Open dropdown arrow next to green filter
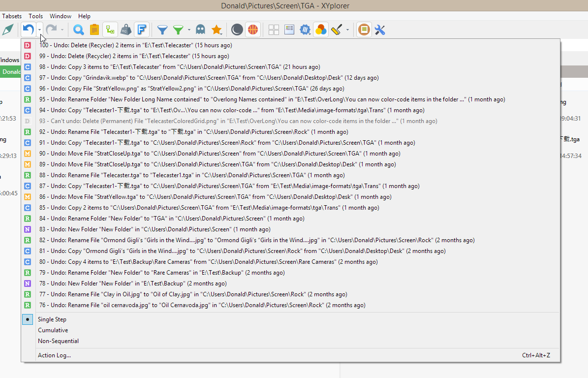 pos(189,30)
